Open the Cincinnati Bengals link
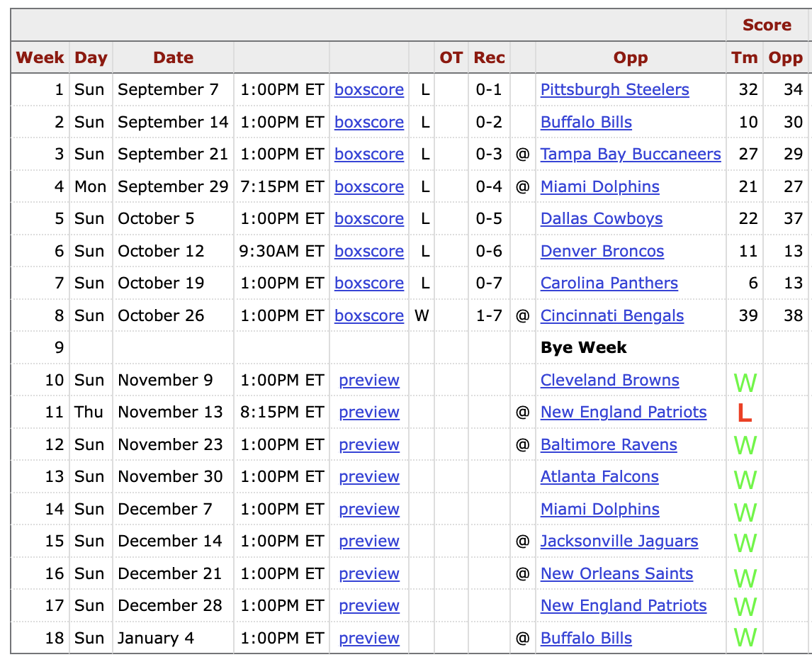Image resolution: width=812 pixels, height=662 pixels. 612,315
